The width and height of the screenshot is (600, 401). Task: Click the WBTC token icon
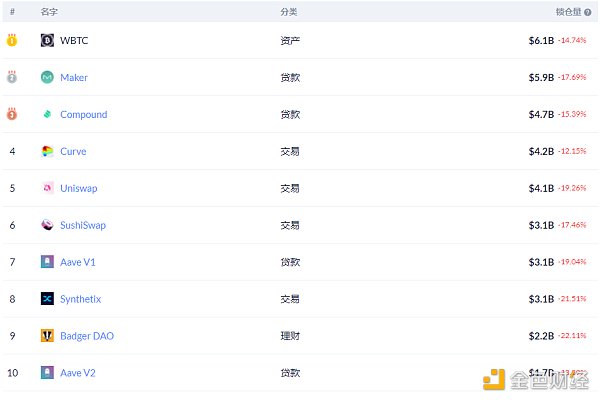pos(47,41)
